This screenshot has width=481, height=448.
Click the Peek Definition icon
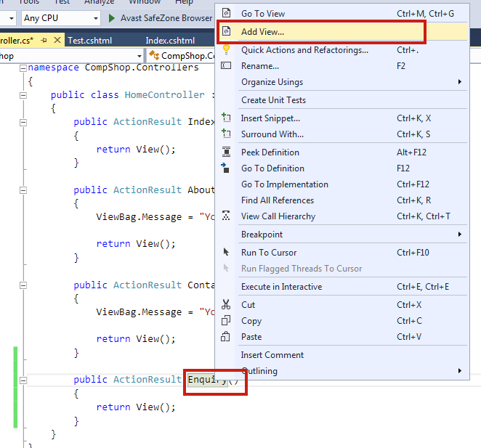(226, 152)
